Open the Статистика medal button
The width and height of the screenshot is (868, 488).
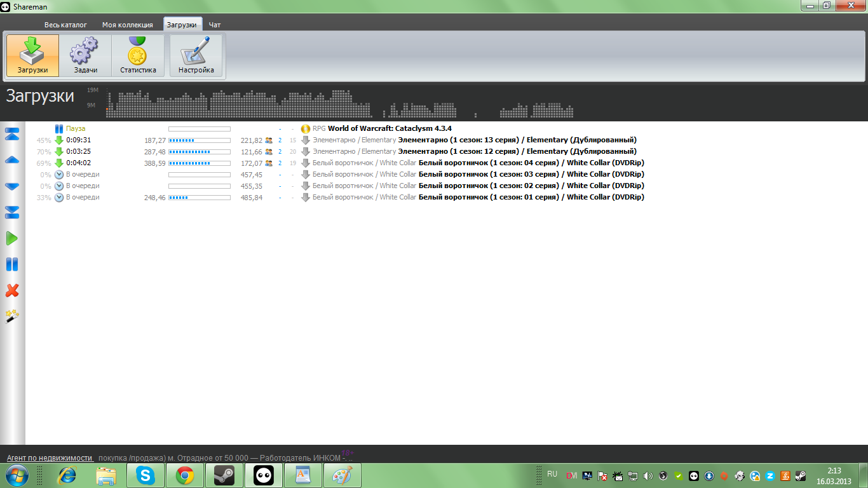(x=138, y=56)
